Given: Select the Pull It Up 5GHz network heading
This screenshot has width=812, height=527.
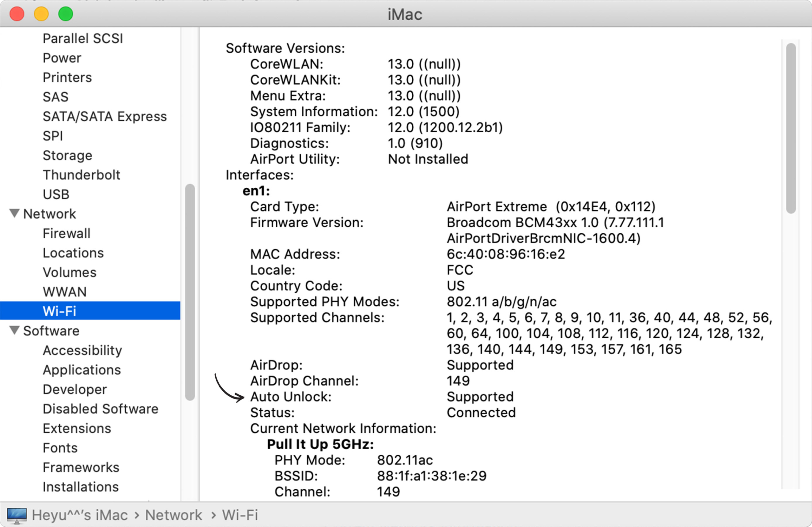Looking at the screenshot, I should (x=320, y=444).
